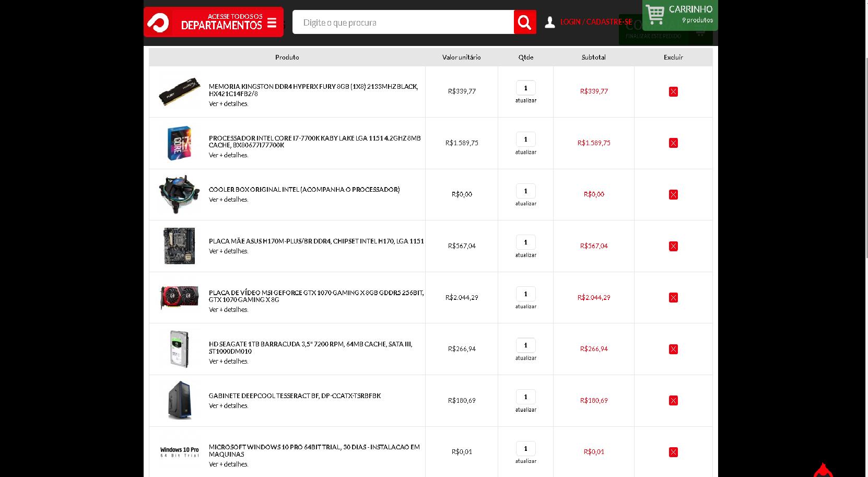The height and width of the screenshot is (477, 868).
Task: Click subtotal R$2.044,29 for the video card
Action: click(594, 297)
